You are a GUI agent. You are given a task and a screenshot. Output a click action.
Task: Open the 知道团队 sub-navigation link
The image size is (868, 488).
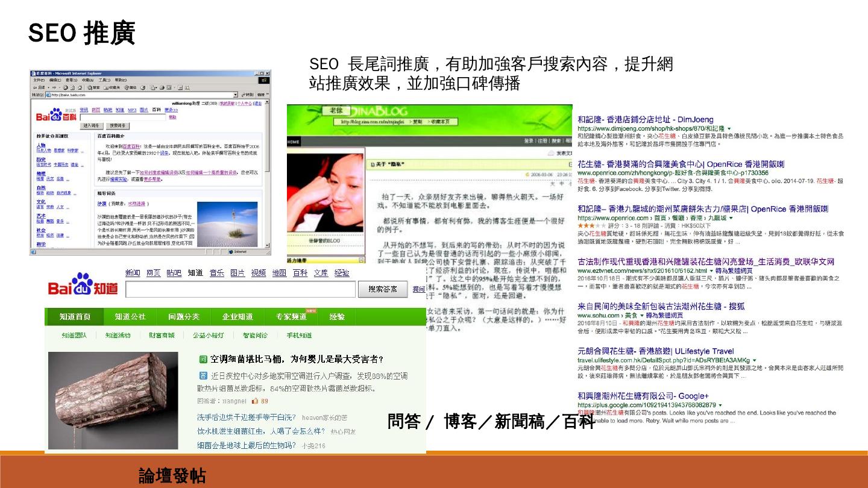[x=75, y=336]
